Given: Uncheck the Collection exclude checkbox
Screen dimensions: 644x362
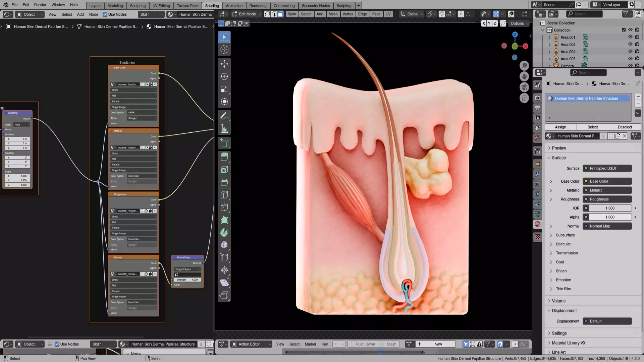Looking at the screenshot, I should click(x=624, y=30).
